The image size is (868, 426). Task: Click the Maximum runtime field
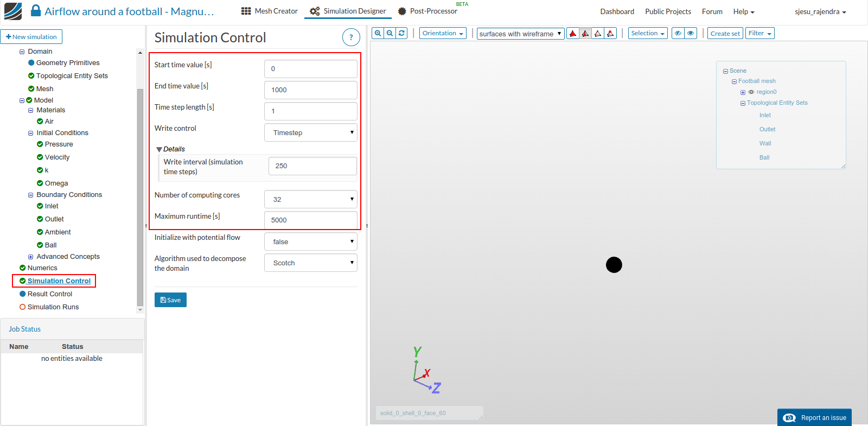(x=311, y=220)
